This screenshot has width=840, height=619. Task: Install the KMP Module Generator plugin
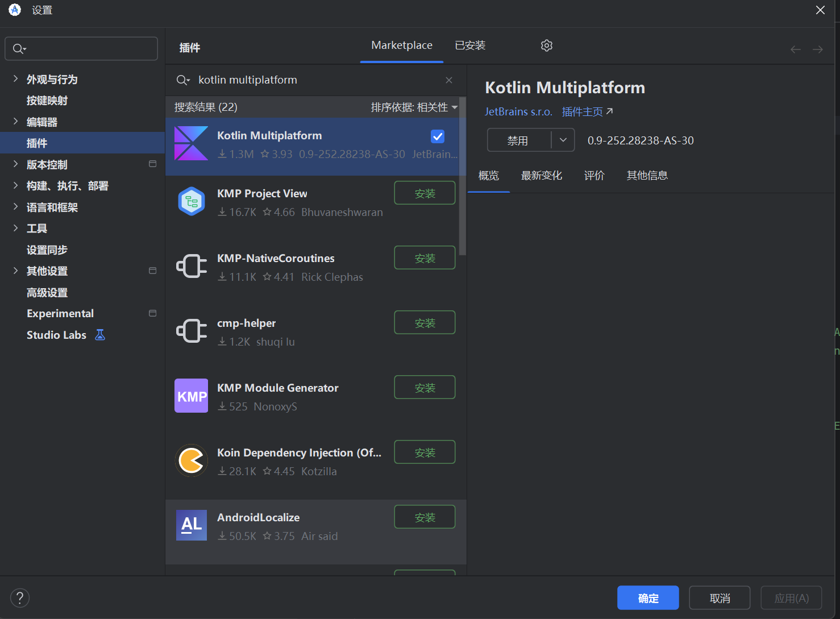tap(425, 388)
